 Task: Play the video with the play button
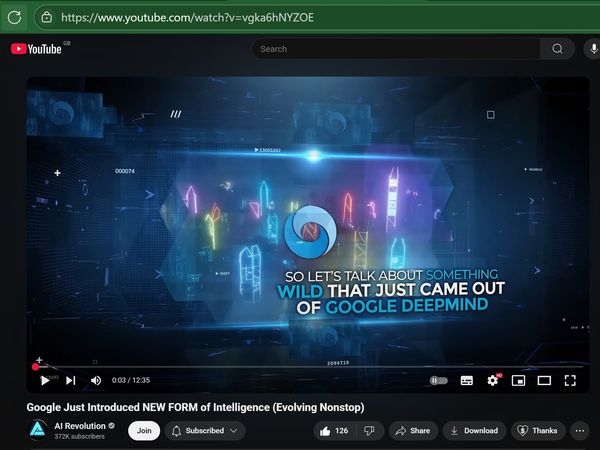(x=45, y=380)
